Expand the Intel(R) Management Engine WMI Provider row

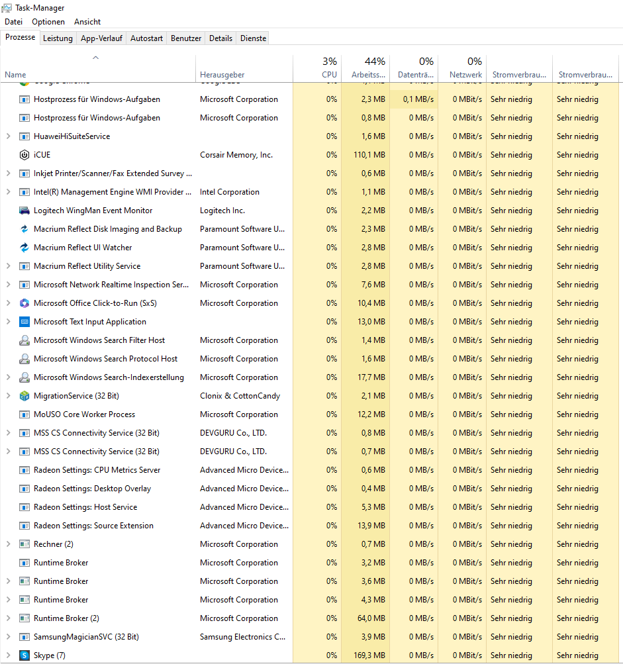click(8, 192)
